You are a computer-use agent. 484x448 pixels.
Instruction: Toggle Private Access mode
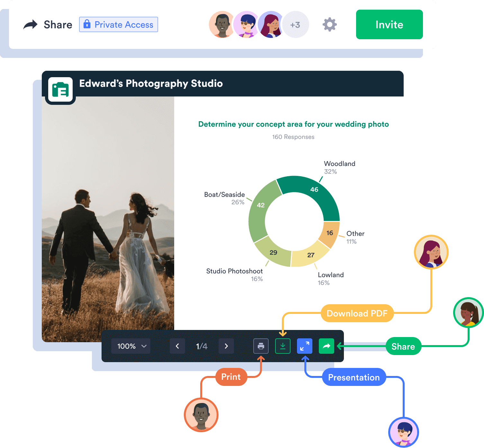point(118,24)
